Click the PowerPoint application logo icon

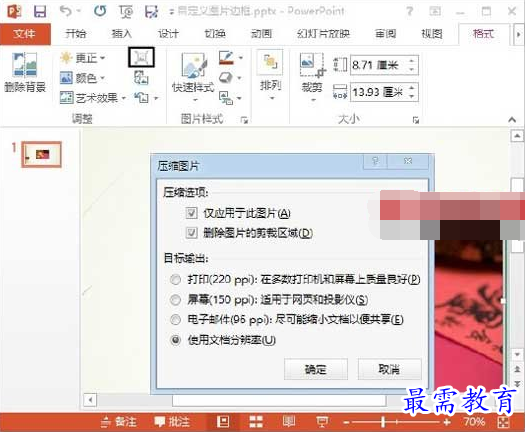click(x=14, y=12)
